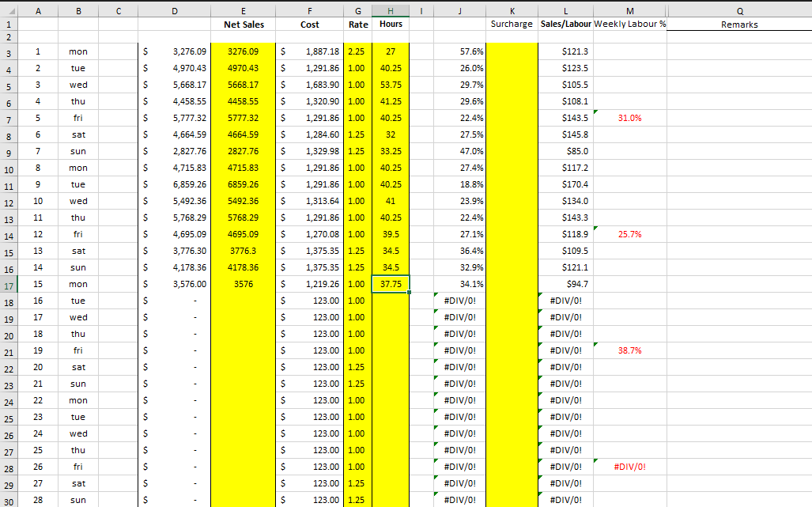812x507 pixels.
Task: Click the Net Sales header cell
Action: [x=244, y=25]
